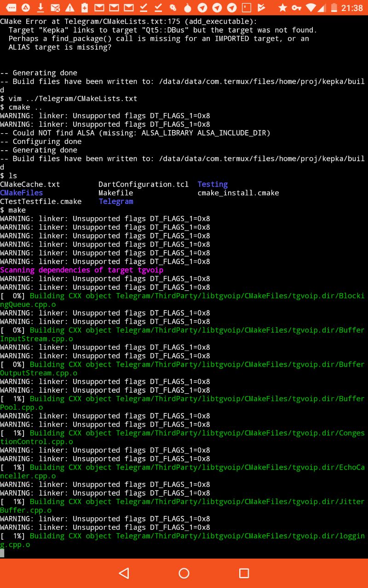Tap the BufferPool.cpp.o build line

coord(182,403)
